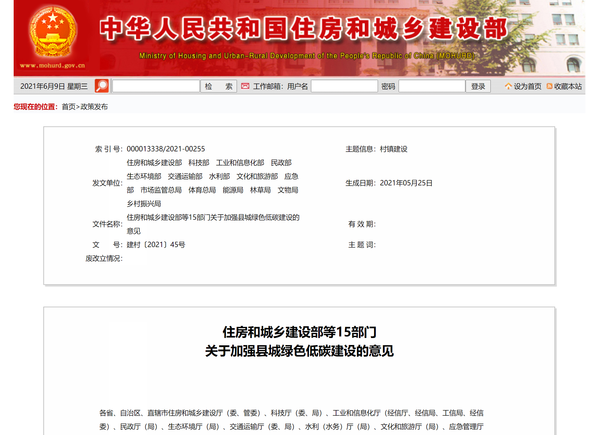Click the 工作邮箱 label
The height and width of the screenshot is (435, 600).
pyautogui.click(x=268, y=87)
